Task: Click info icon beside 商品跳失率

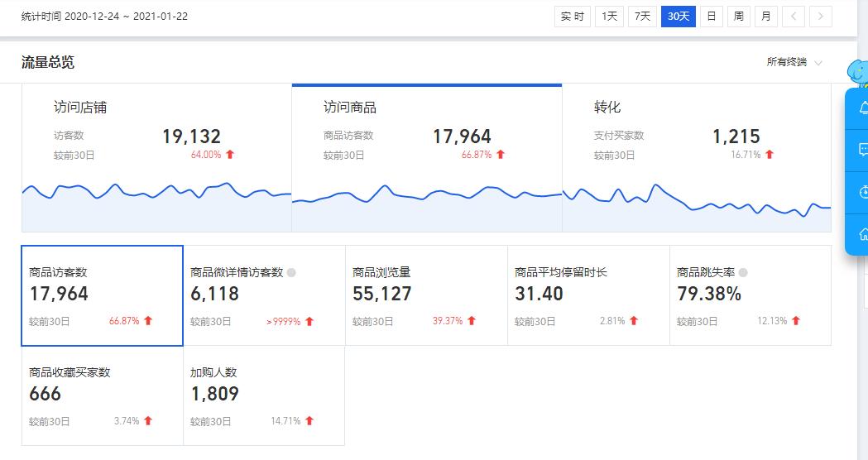Action: coord(743,272)
